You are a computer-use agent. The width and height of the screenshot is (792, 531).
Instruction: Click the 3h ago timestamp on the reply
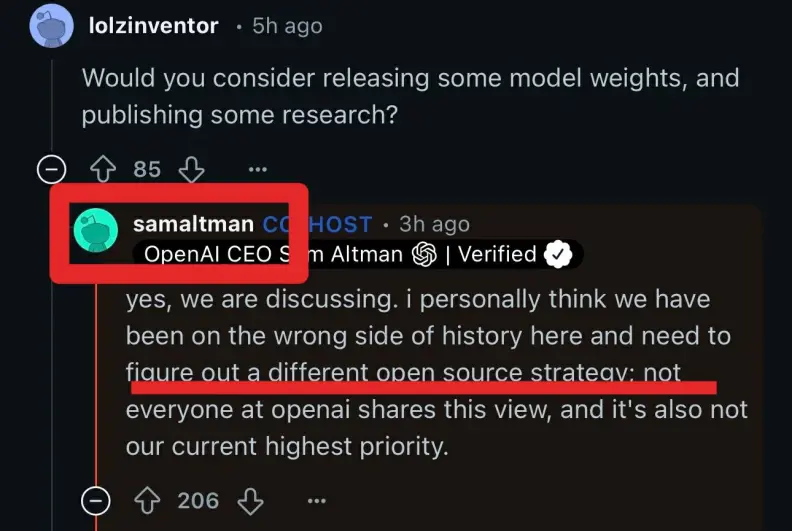click(x=433, y=224)
